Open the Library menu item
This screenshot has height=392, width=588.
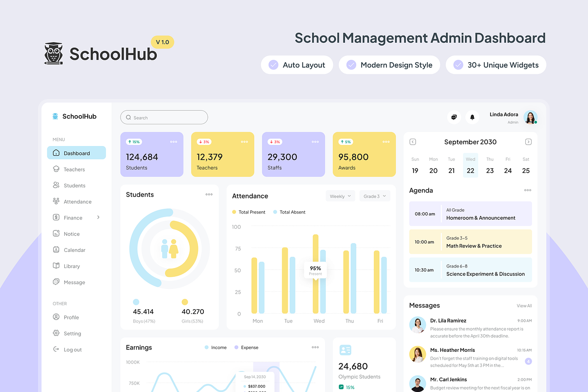(76, 266)
